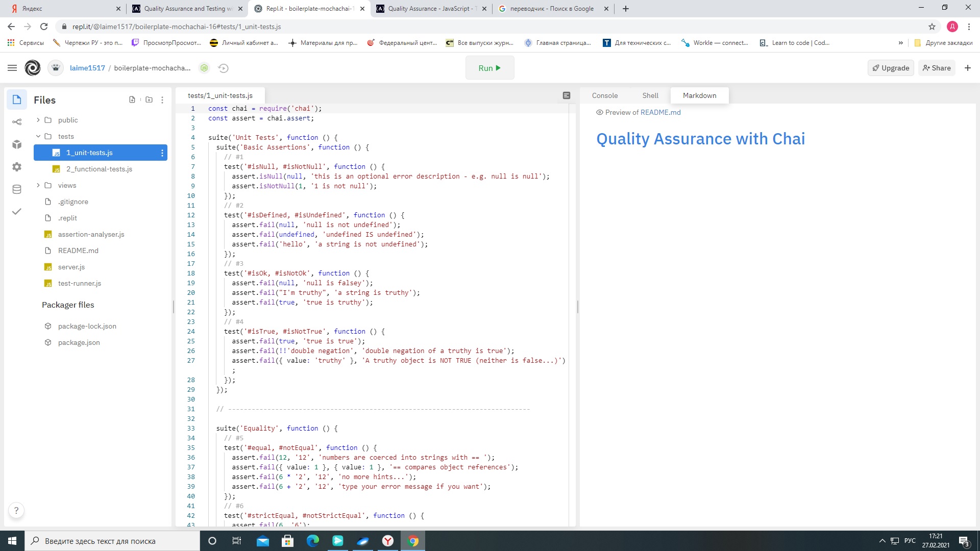Viewport: 980px width, 551px height.
Task: Click the Node.js icon beside the repl name
Action: coord(204,68)
